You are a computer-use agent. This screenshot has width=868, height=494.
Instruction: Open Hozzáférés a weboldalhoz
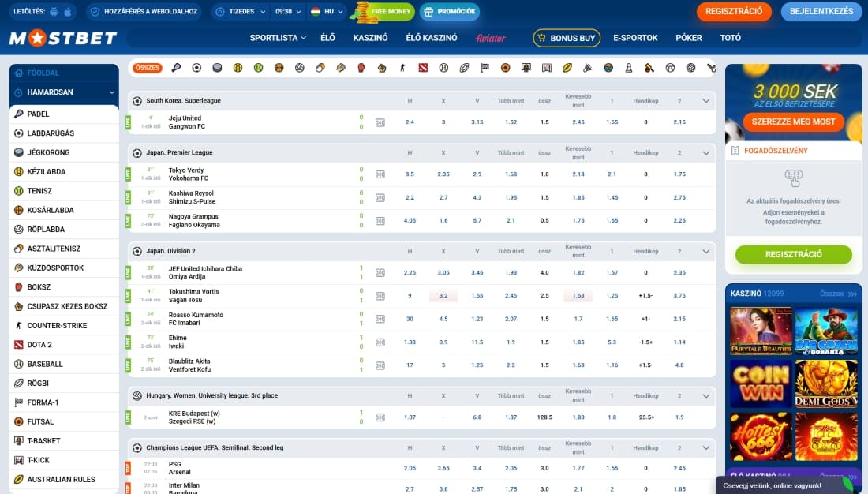pyautogui.click(x=144, y=11)
